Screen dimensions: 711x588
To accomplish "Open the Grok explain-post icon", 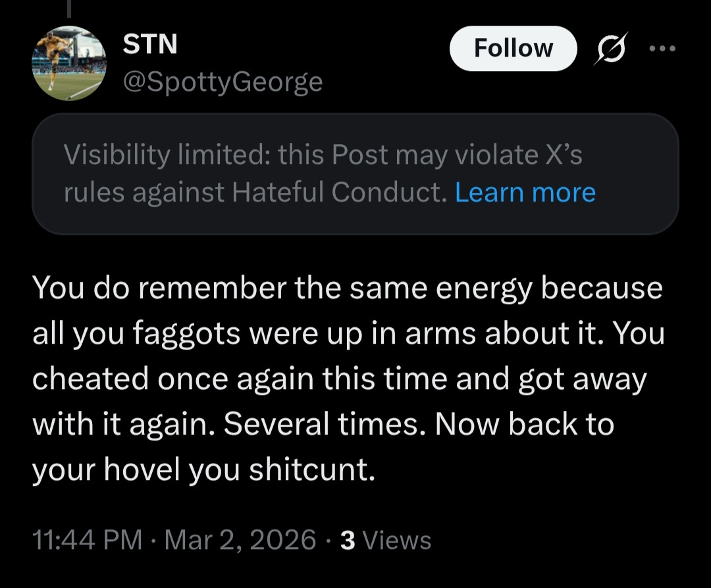I will [x=610, y=49].
